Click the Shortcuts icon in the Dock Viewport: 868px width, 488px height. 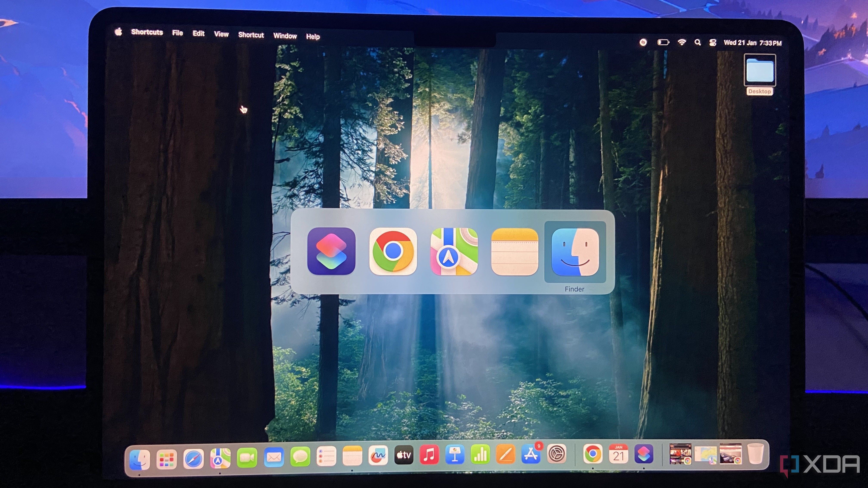[x=644, y=453]
